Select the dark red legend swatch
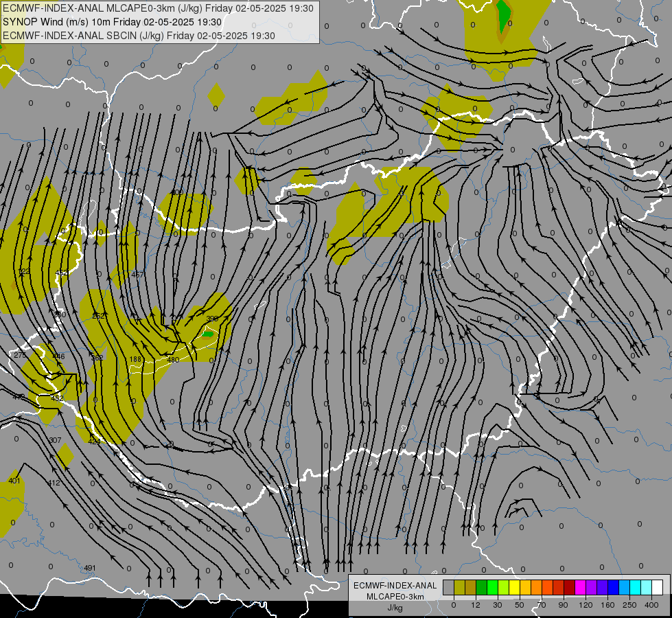Image resolution: width=672 pixels, height=618 pixels. (x=570, y=587)
